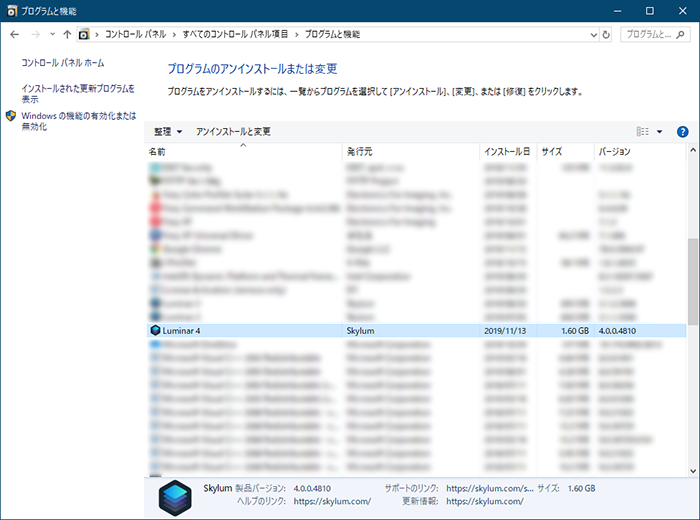Click 製品バージョン 4.0.0.4810 in details pane
The width and height of the screenshot is (700, 520).
[x=312, y=488]
